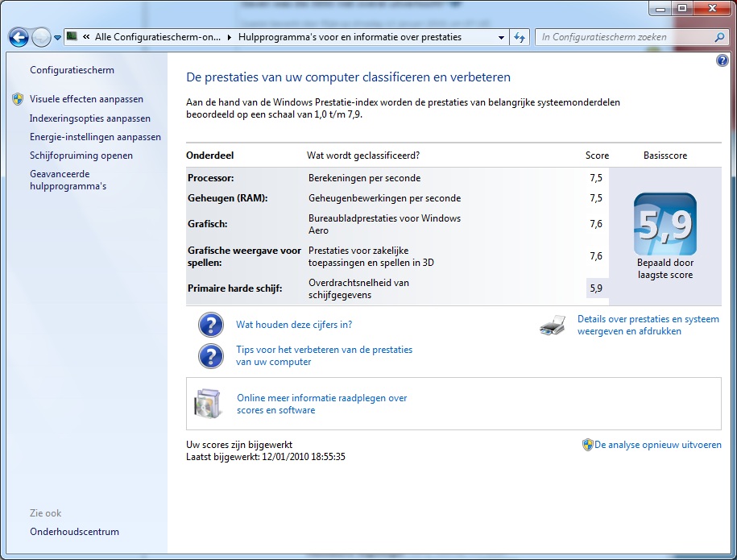
Task: Select 'Hulpprogramma's voor en informatie over prestaties' breadcrumb
Action: [350, 37]
